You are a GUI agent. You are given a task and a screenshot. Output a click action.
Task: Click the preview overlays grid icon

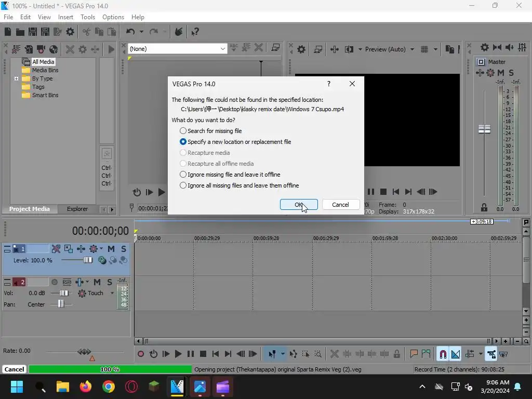point(424,49)
